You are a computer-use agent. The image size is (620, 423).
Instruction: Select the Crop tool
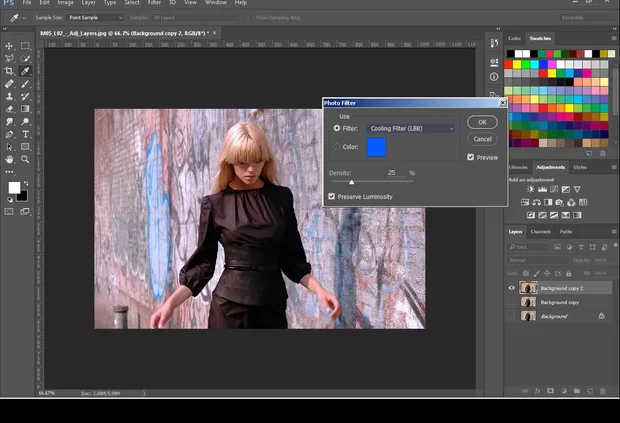tap(10, 71)
